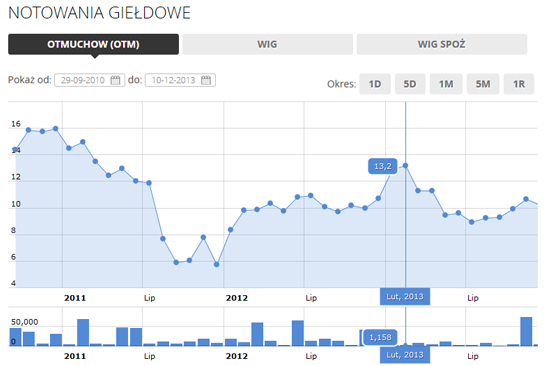The image size is (550, 366).
Task: Click the 13,2 price tooltip
Action: tap(383, 166)
